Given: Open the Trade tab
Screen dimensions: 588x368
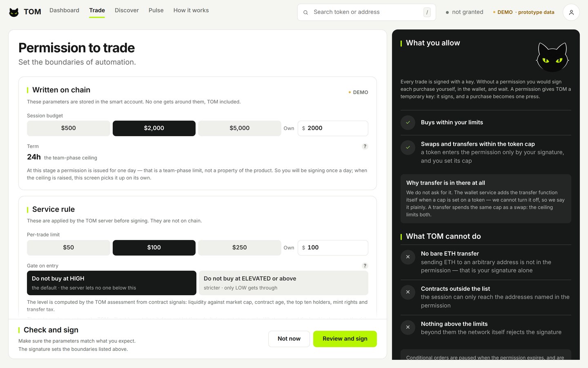Looking at the screenshot, I should click(x=97, y=11).
